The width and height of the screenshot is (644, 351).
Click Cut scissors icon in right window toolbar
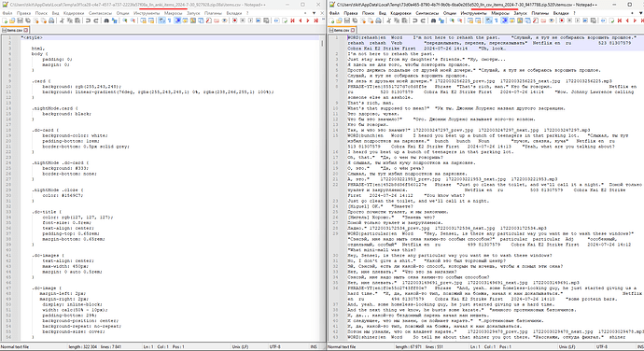[388, 21]
